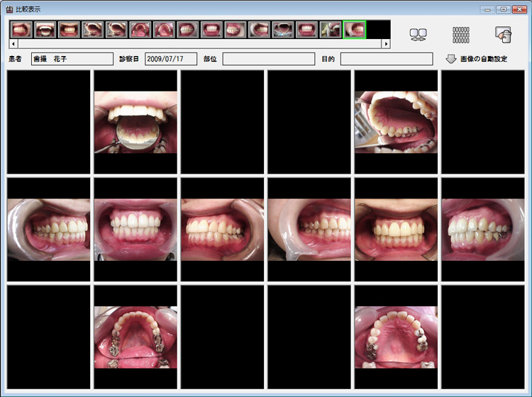Screen dimensions: 532x397
Task: Select the third thumbnail in the strip
Action: [x=69, y=30]
